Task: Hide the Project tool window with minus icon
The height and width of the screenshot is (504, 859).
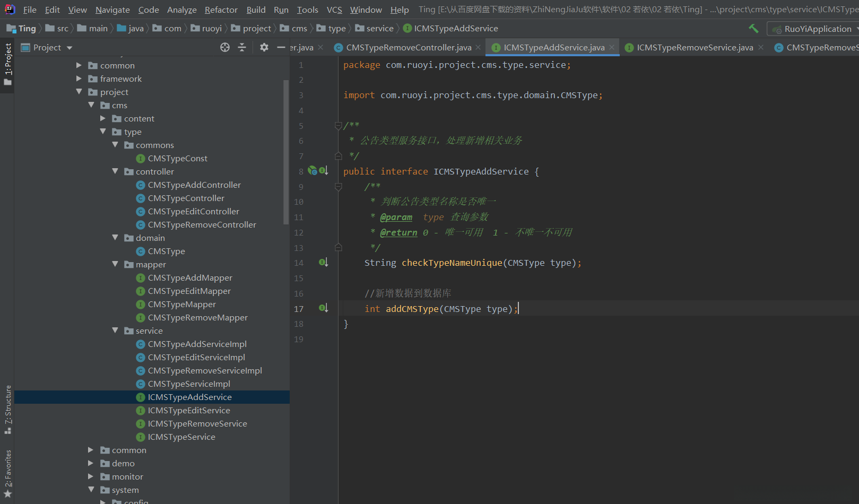Action: click(x=281, y=48)
